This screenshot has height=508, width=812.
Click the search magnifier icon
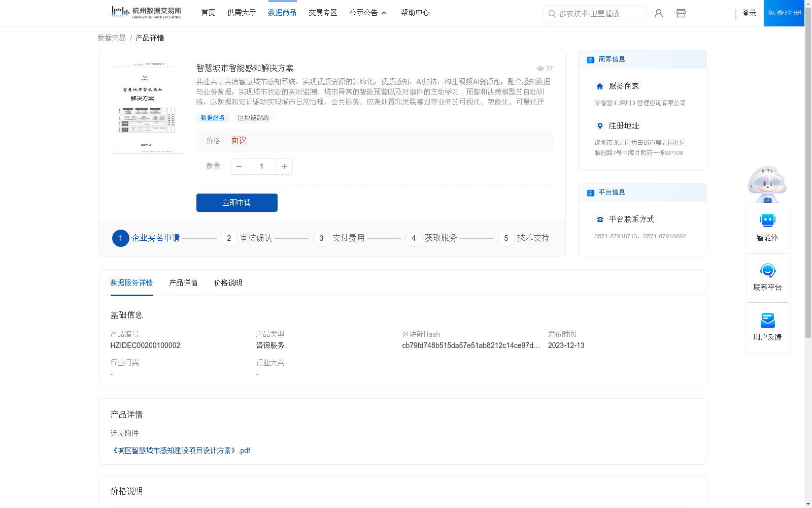(552, 14)
